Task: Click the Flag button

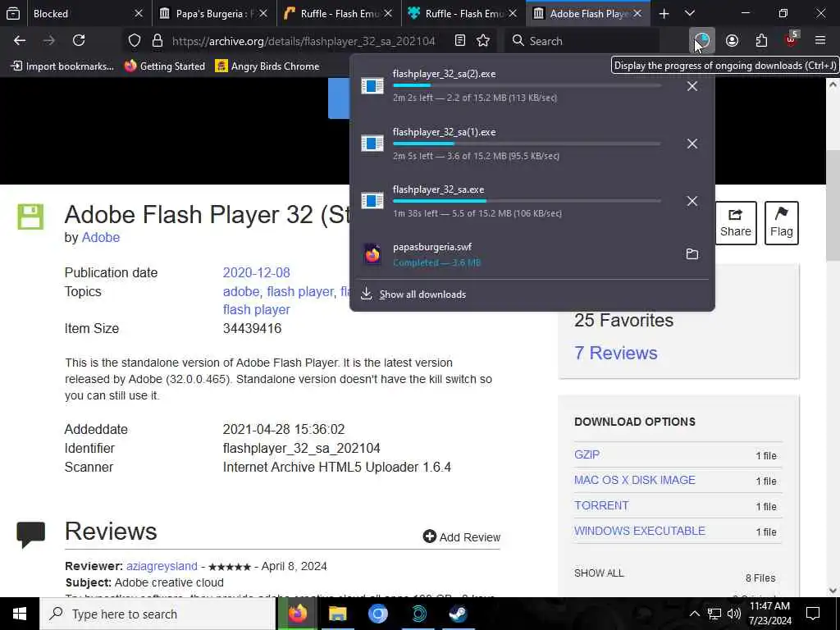Action: coord(781,223)
